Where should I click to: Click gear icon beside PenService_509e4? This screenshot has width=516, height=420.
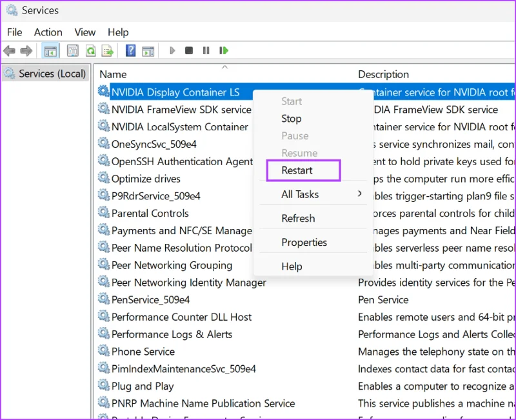pos(104,299)
